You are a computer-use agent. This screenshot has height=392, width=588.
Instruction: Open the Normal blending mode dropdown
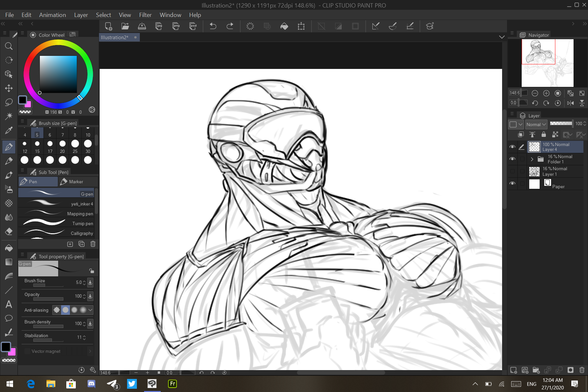click(536, 124)
